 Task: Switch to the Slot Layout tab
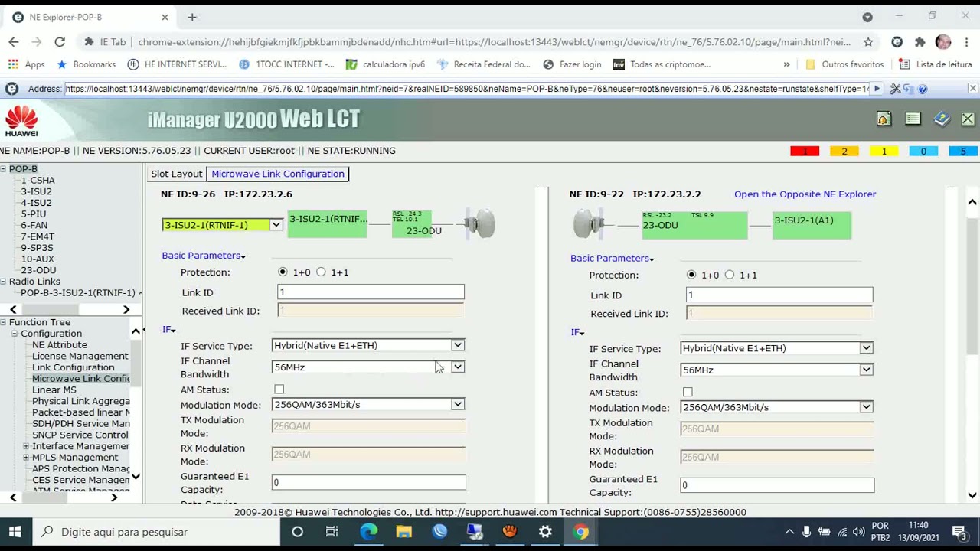pos(177,174)
